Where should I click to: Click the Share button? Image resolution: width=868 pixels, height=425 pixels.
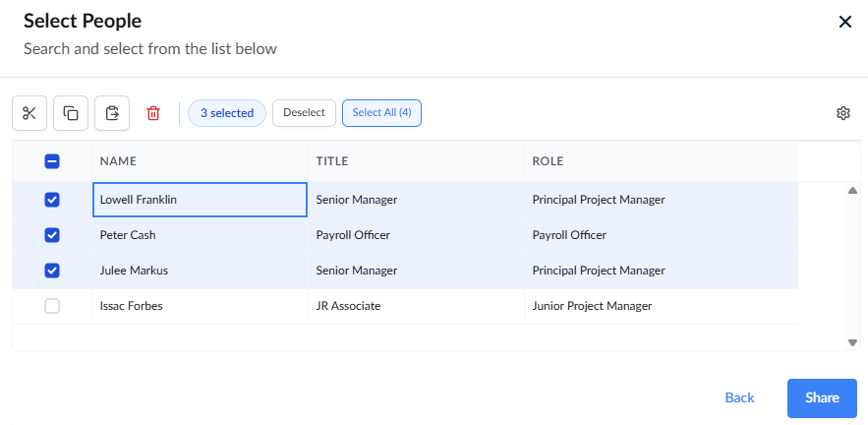coord(822,397)
